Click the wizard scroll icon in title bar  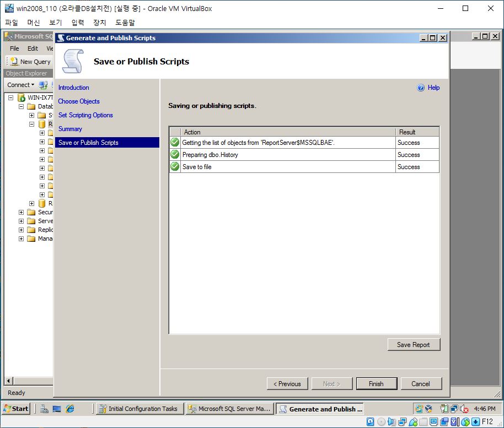(x=61, y=38)
